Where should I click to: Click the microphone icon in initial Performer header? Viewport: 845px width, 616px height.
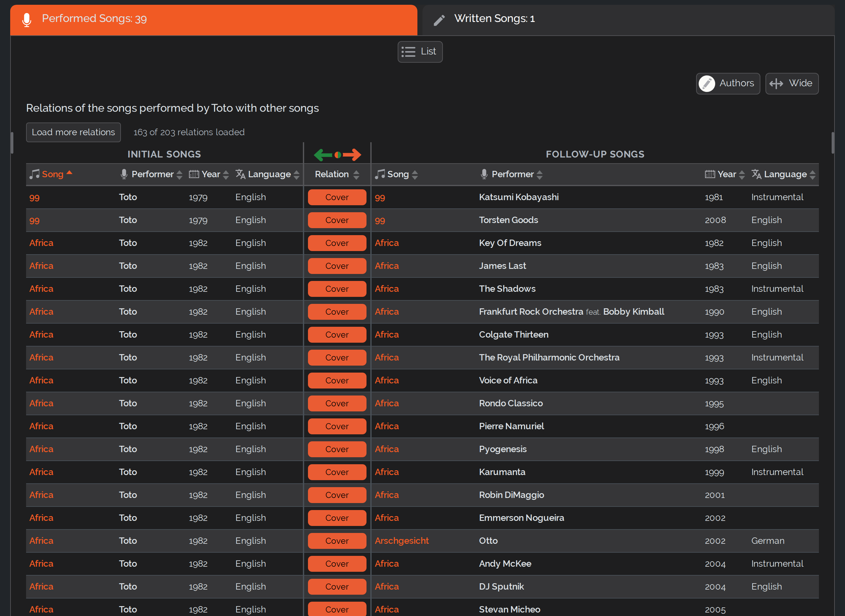124,174
